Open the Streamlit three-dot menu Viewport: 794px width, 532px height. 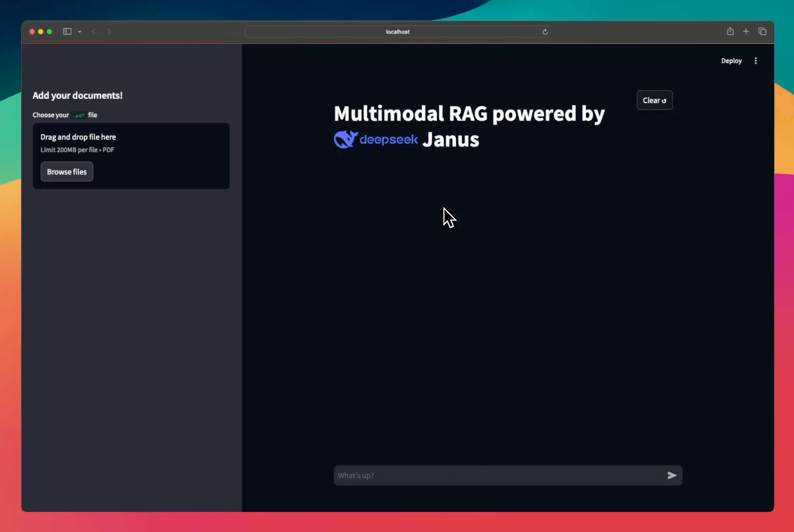pyautogui.click(x=756, y=61)
